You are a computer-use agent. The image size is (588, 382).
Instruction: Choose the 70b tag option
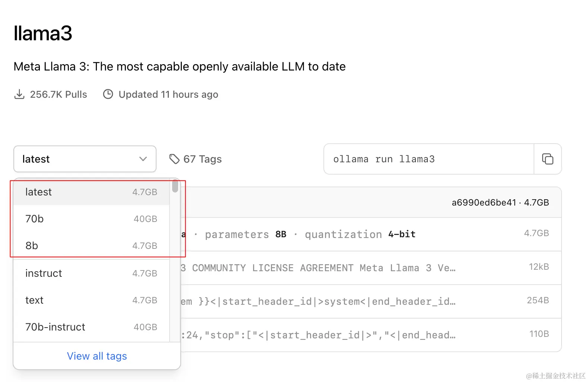[91, 219]
